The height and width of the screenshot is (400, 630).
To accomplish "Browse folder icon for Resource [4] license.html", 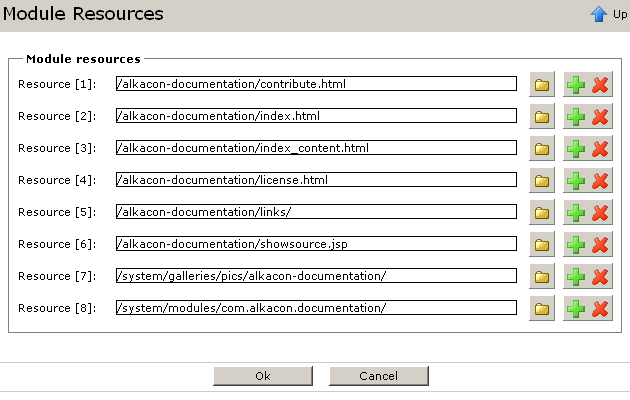I will (542, 180).
